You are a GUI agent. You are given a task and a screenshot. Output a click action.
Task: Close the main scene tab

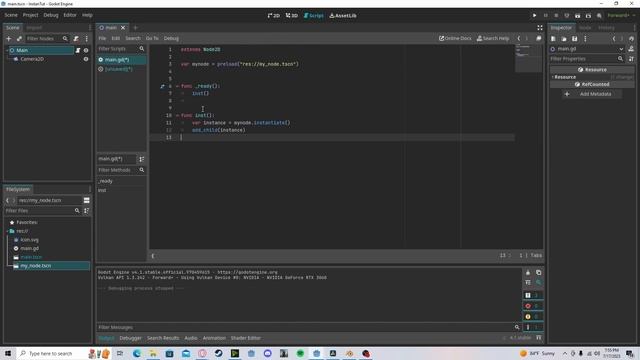(123, 28)
